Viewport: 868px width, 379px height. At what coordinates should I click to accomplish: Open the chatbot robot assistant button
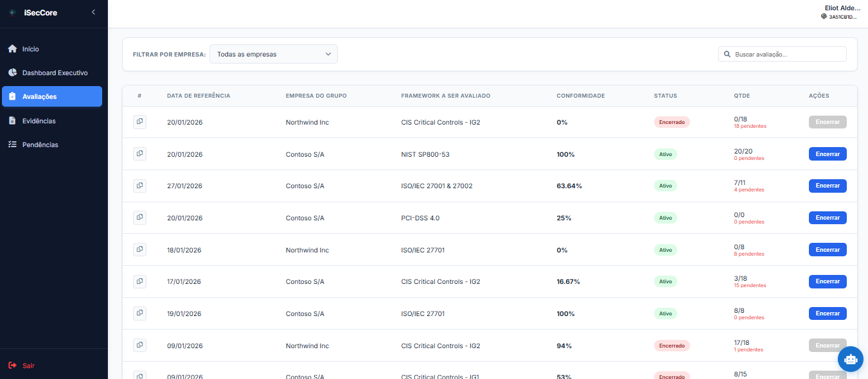851,360
